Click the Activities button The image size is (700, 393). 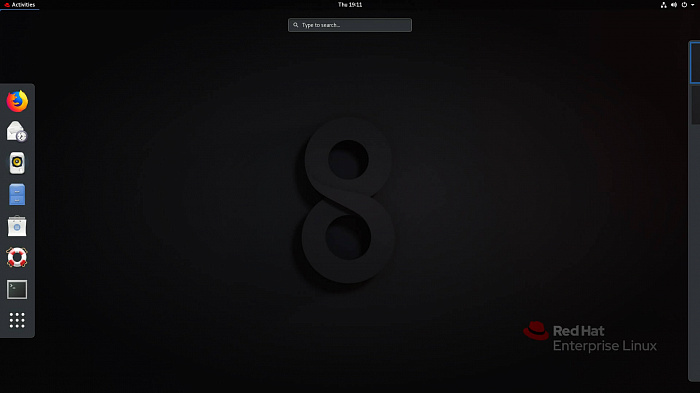[x=20, y=4]
